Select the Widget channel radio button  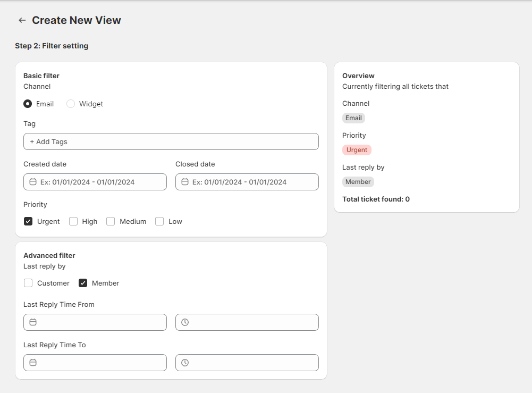pos(71,104)
